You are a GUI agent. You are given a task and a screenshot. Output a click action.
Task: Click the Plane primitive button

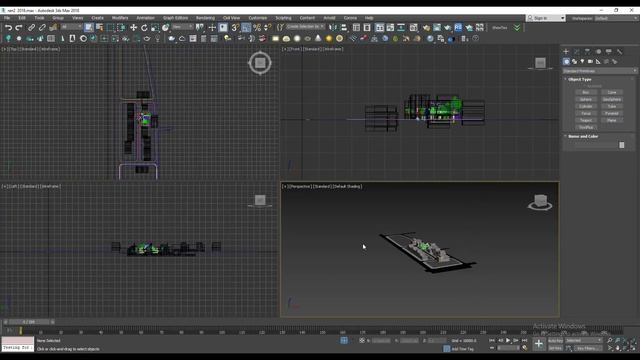tap(611, 120)
